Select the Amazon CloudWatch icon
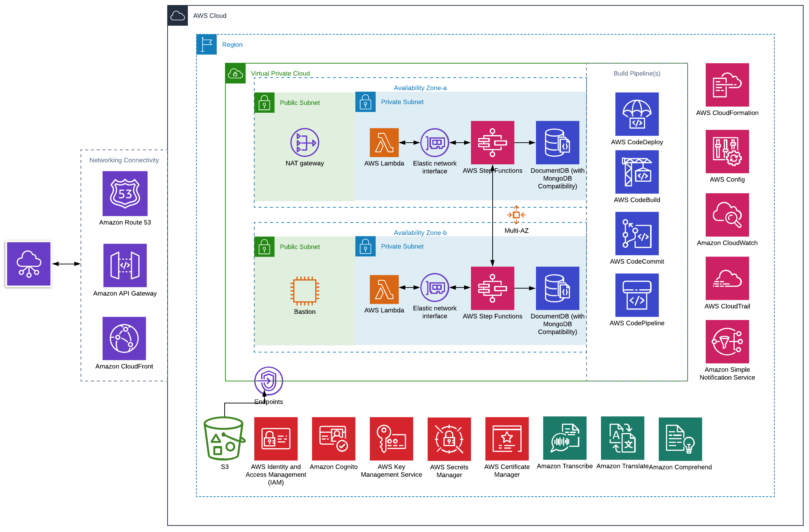 [727, 215]
